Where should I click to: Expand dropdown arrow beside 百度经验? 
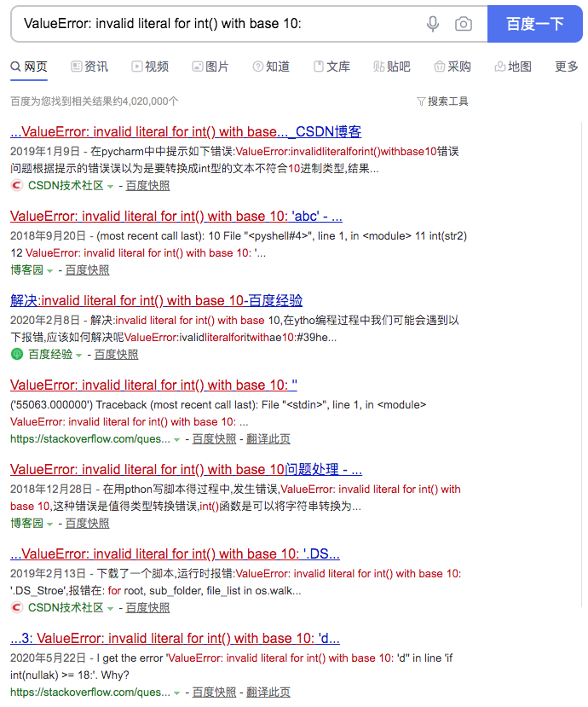coord(79,356)
